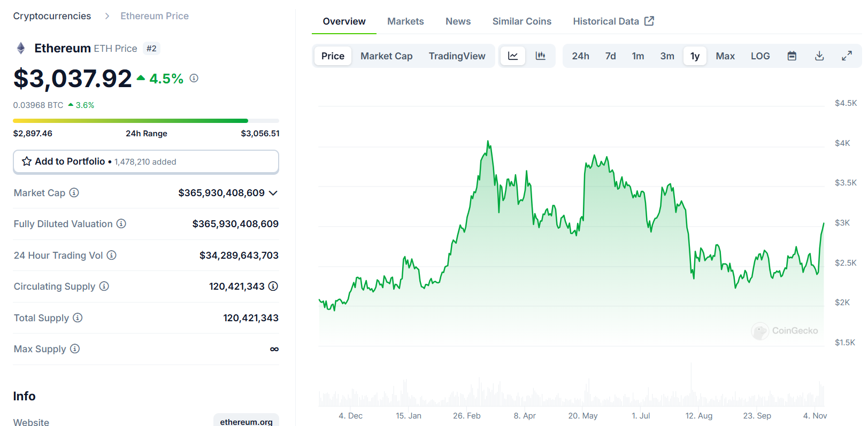Set chart range to 24h
This screenshot has width=868, height=426.
[581, 56]
